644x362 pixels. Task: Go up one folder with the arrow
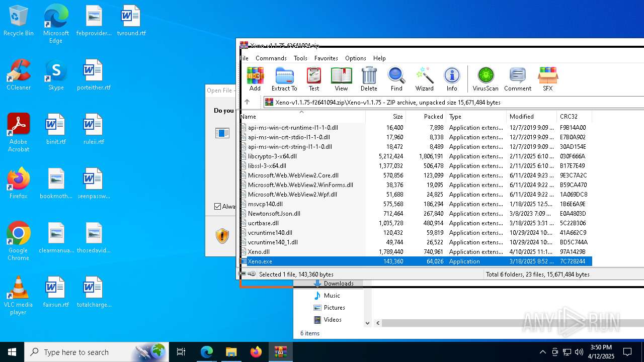pos(247,102)
